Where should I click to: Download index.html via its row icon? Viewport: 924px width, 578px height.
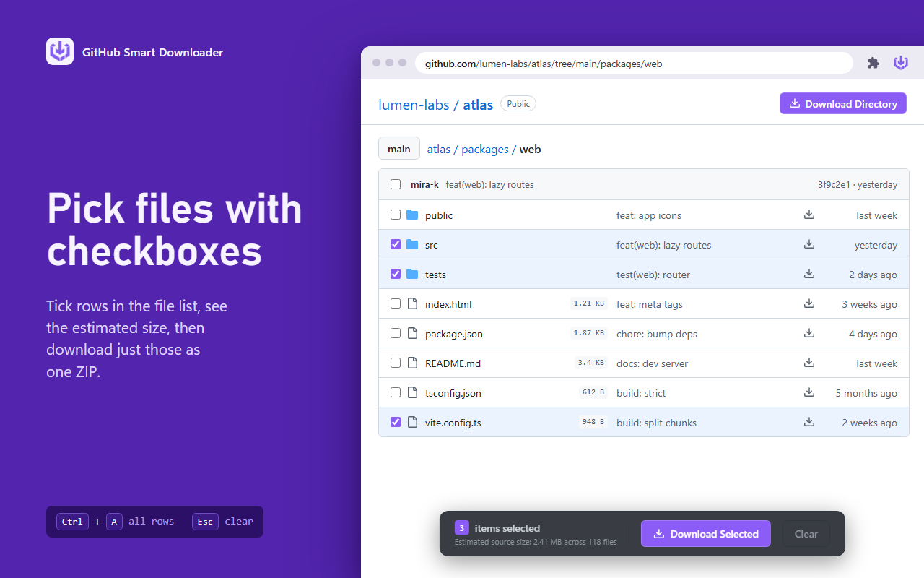[809, 304]
